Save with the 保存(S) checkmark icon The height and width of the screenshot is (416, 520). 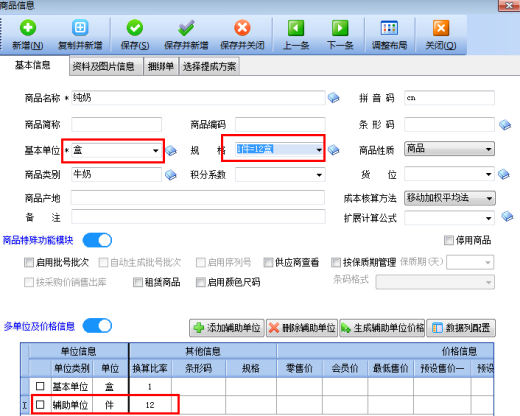(135, 28)
